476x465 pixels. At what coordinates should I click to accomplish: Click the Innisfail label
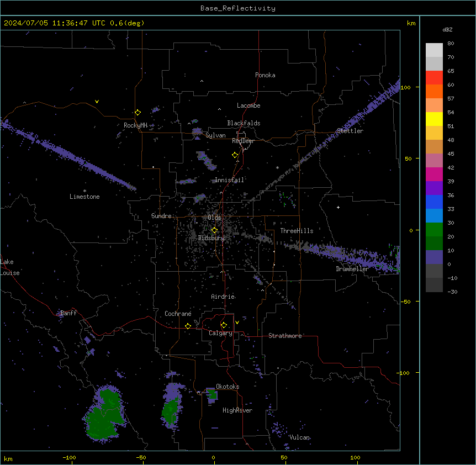tap(230, 180)
